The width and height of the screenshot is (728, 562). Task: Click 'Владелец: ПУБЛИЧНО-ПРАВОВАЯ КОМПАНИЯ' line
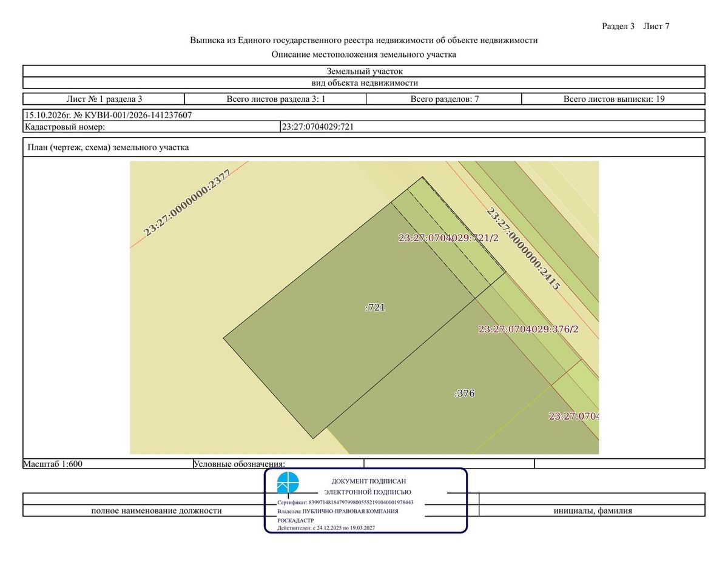coord(338,511)
